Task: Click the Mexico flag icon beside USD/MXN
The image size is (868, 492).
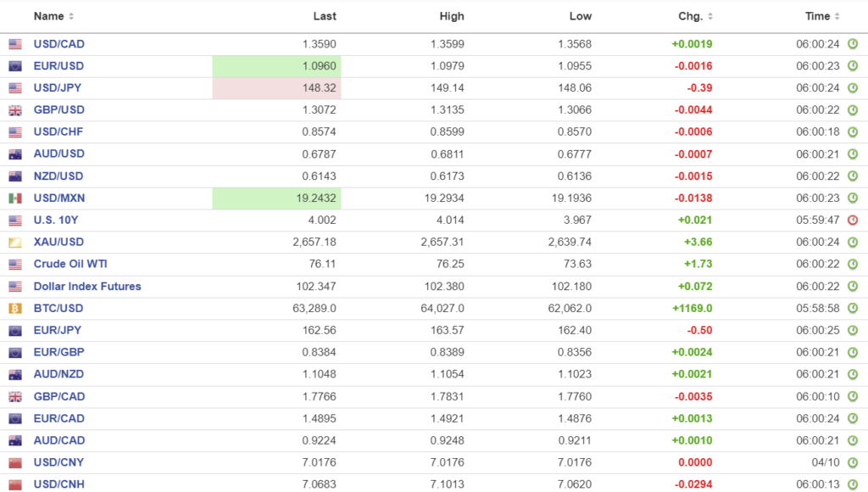Action: pyautogui.click(x=15, y=198)
